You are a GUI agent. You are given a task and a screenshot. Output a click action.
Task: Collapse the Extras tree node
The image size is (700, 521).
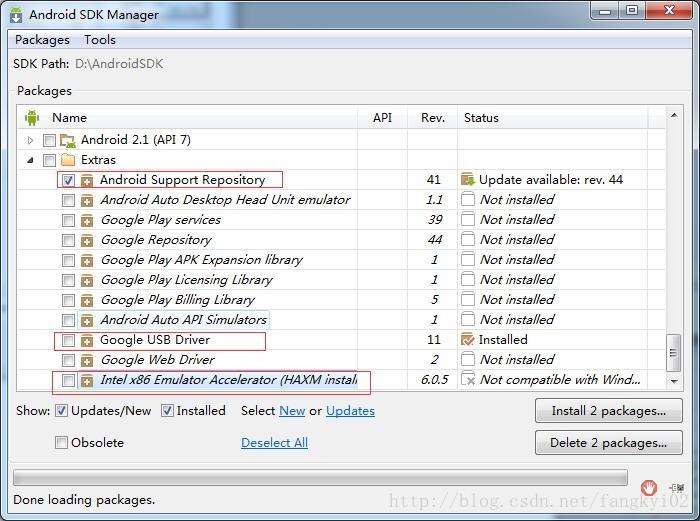(x=31, y=160)
